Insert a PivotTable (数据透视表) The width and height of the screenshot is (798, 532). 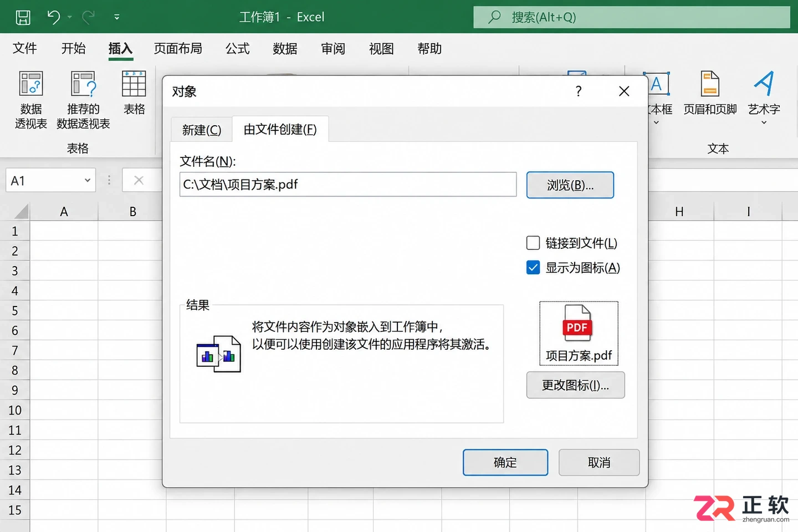coord(31,100)
